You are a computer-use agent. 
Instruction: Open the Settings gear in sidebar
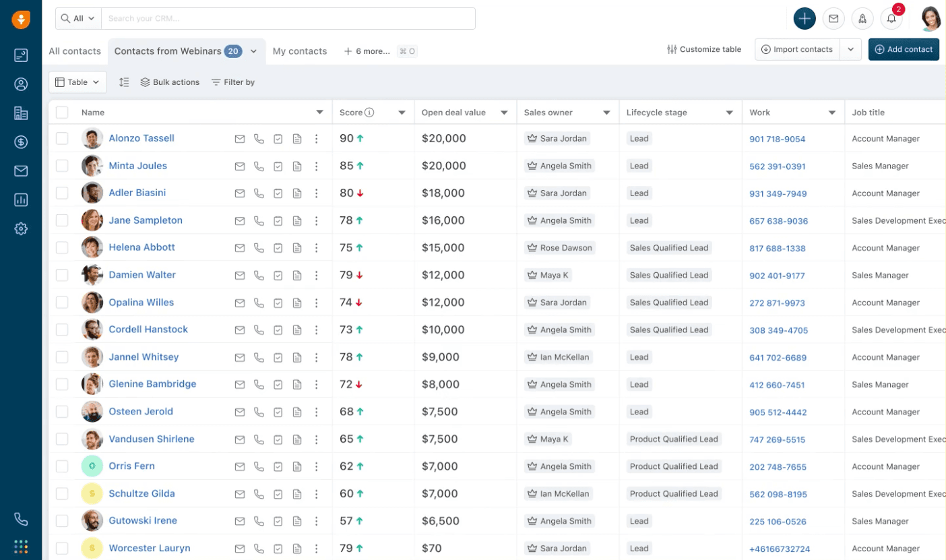click(x=21, y=229)
